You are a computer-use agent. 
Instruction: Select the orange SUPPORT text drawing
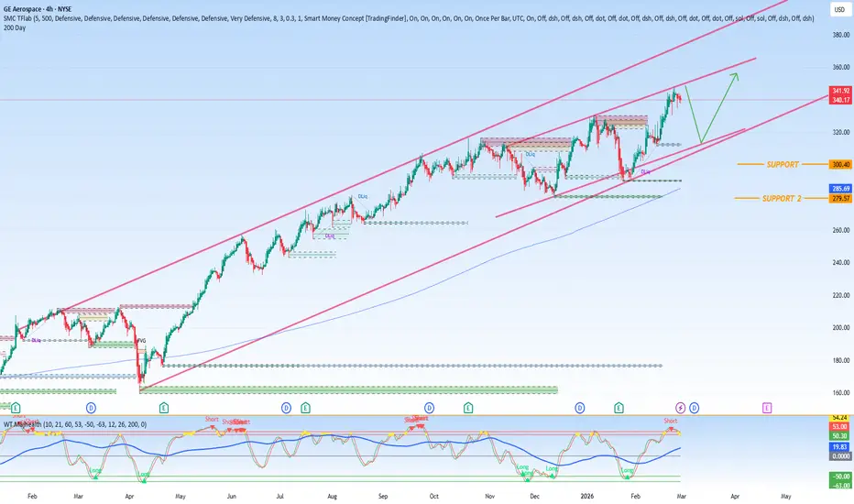coord(783,165)
